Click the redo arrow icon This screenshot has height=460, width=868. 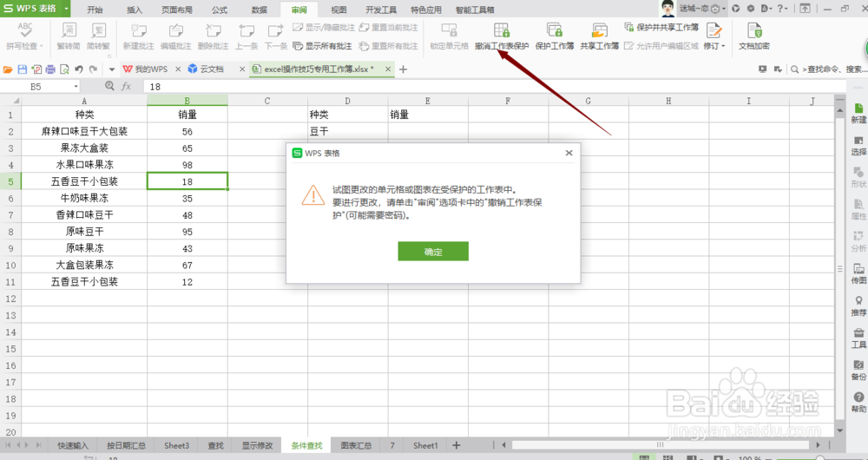click(x=93, y=69)
